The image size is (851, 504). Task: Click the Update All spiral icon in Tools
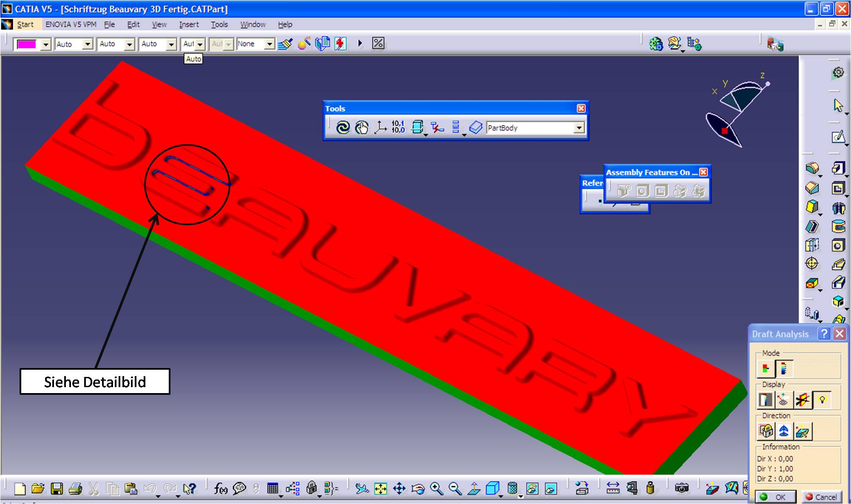[343, 127]
